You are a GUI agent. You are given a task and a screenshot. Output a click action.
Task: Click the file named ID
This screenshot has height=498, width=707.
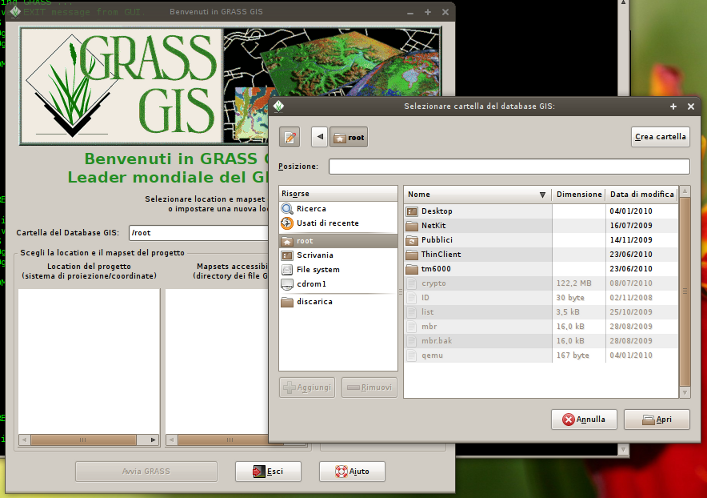point(541,298)
